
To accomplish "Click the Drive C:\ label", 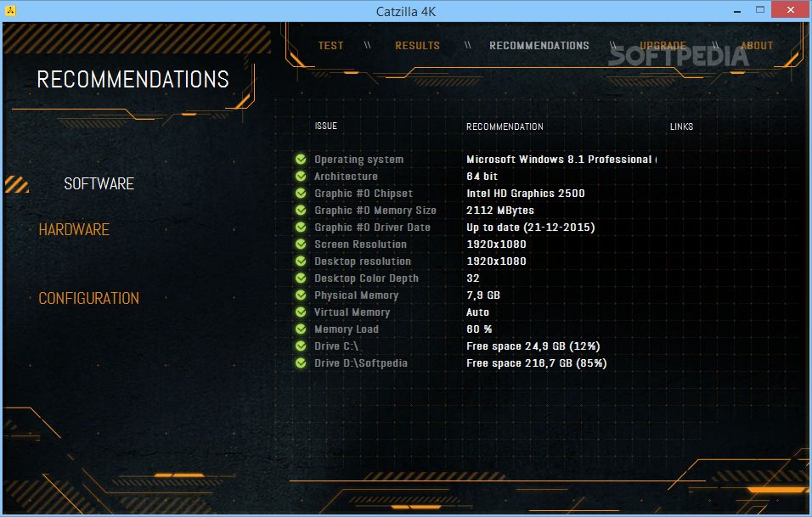I will [x=336, y=346].
